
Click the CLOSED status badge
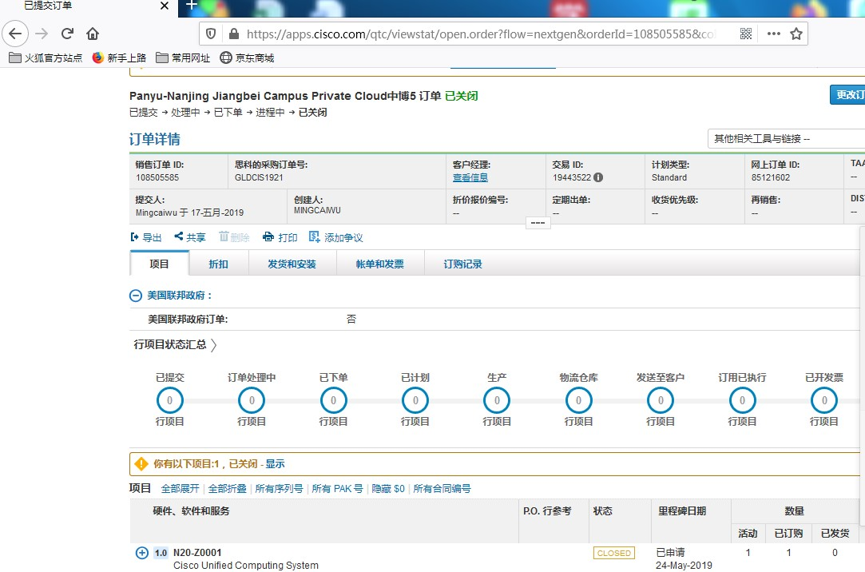coord(613,553)
